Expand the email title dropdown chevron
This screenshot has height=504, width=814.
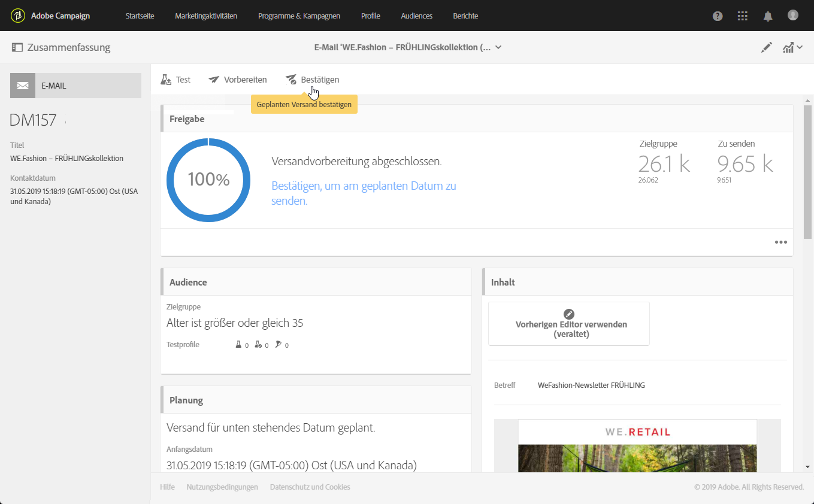498,47
